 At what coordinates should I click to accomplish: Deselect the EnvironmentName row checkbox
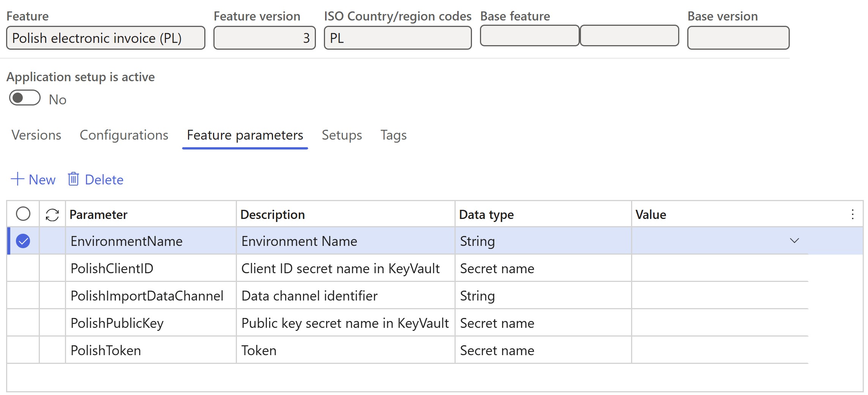coord(24,241)
